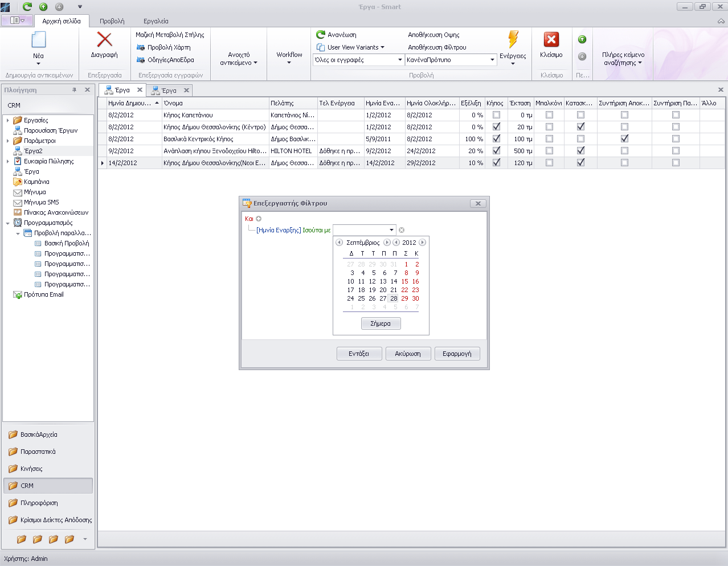Click the green Ανανέωση refresh icon

[321, 35]
